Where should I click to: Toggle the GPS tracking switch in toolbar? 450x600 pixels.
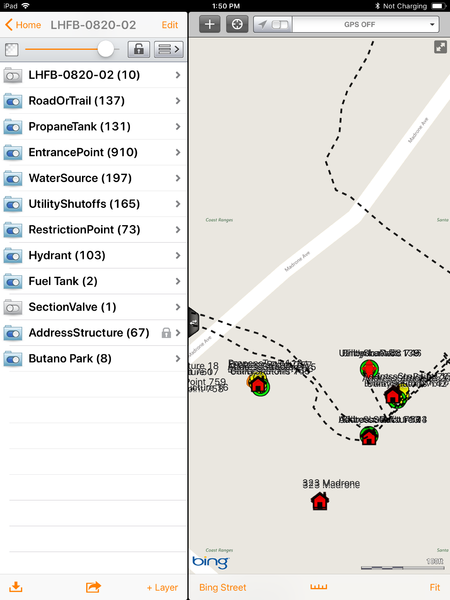(x=280, y=24)
